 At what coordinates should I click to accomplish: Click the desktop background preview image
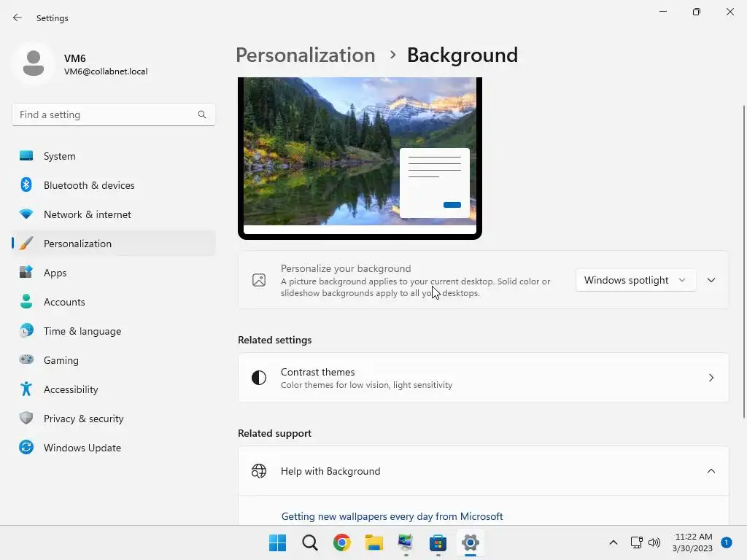[360, 156]
